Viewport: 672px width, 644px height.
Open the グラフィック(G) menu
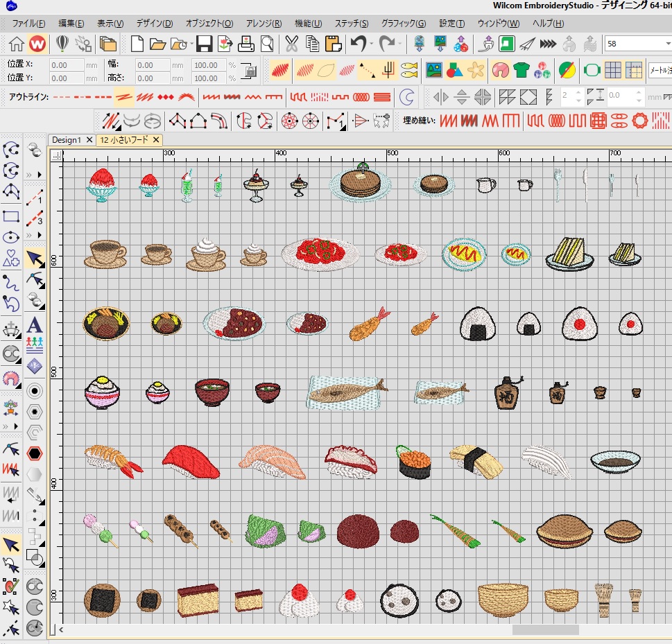(x=404, y=23)
